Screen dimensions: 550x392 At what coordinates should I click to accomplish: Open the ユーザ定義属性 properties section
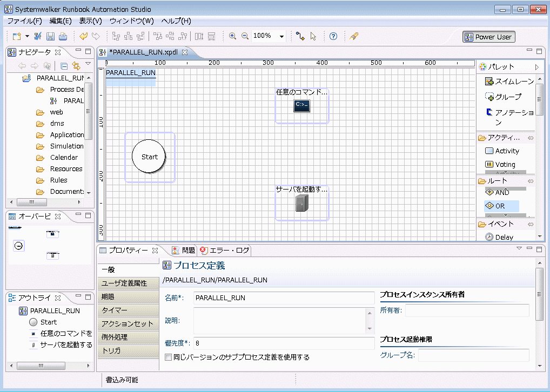128,283
